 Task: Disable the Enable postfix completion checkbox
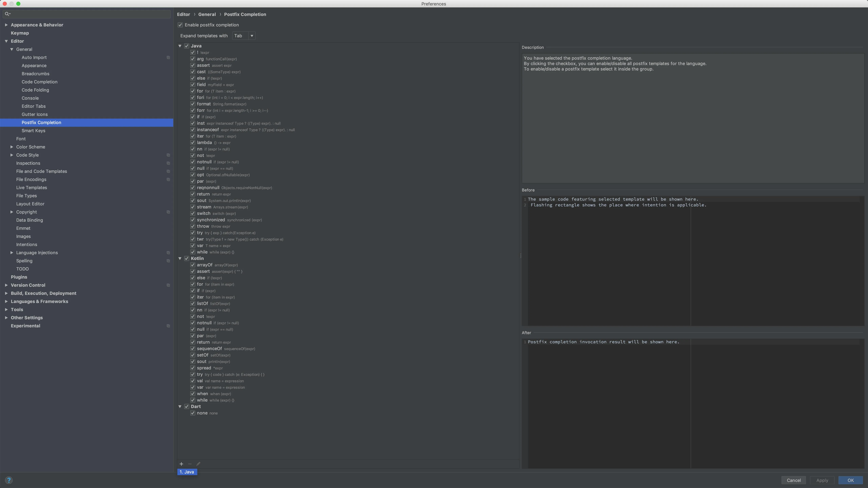click(180, 25)
